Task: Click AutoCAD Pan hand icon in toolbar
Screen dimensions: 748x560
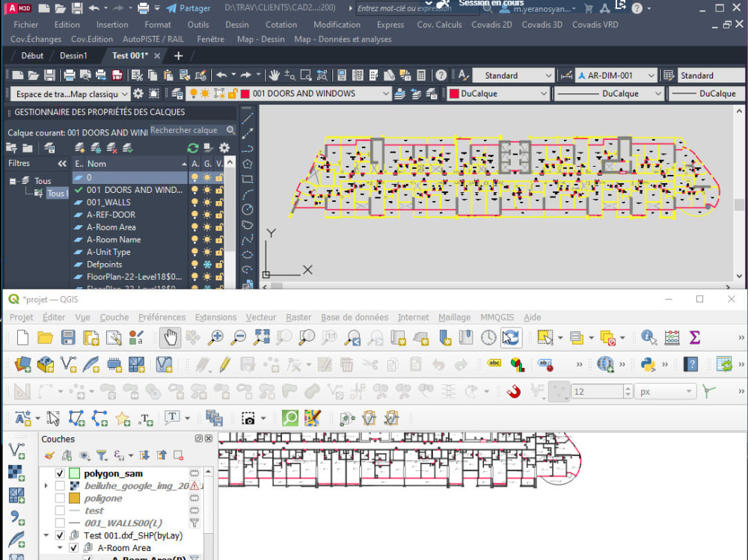Action: [x=273, y=76]
